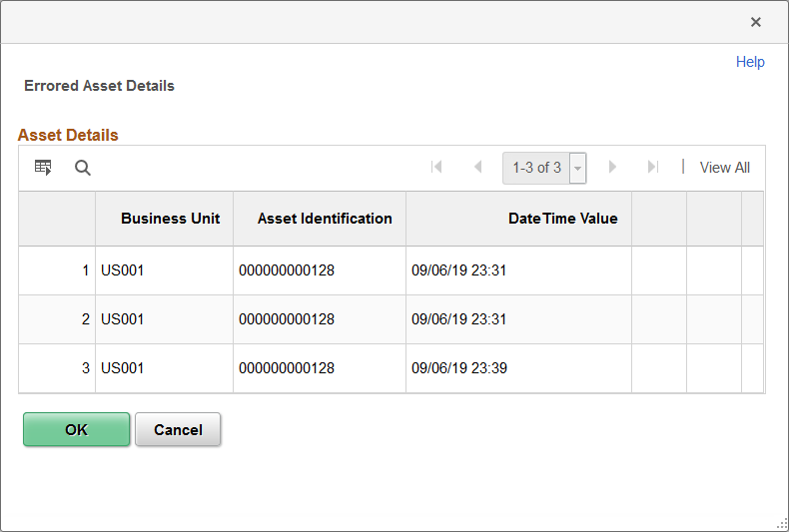Select the 09/06/19 23:39 datetime cell
Viewport: 789px width, 532px height.
(518, 368)
